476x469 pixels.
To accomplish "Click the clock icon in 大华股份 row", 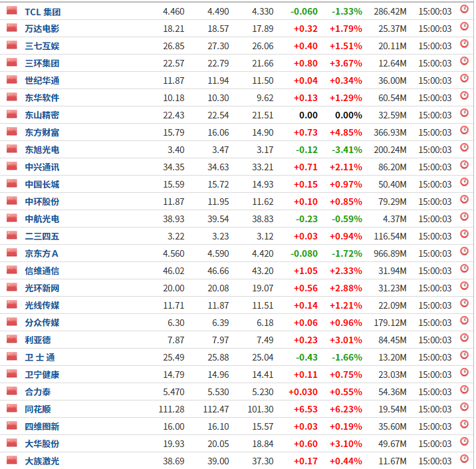I will click(464, 442).
